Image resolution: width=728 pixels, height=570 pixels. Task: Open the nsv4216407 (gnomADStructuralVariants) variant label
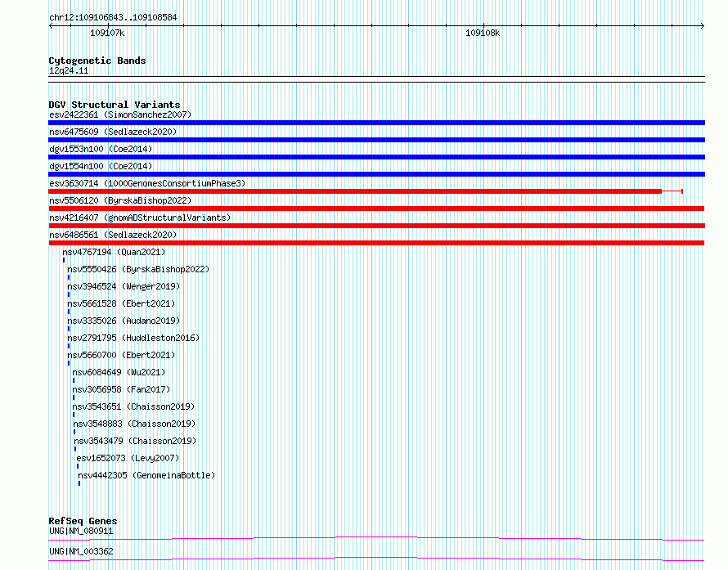tap(140, 218)
